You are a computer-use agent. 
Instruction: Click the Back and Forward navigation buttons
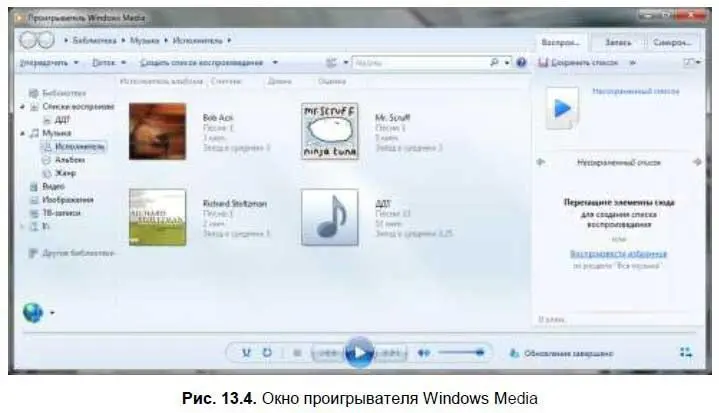pyautogui.click(x=37, y=41)
